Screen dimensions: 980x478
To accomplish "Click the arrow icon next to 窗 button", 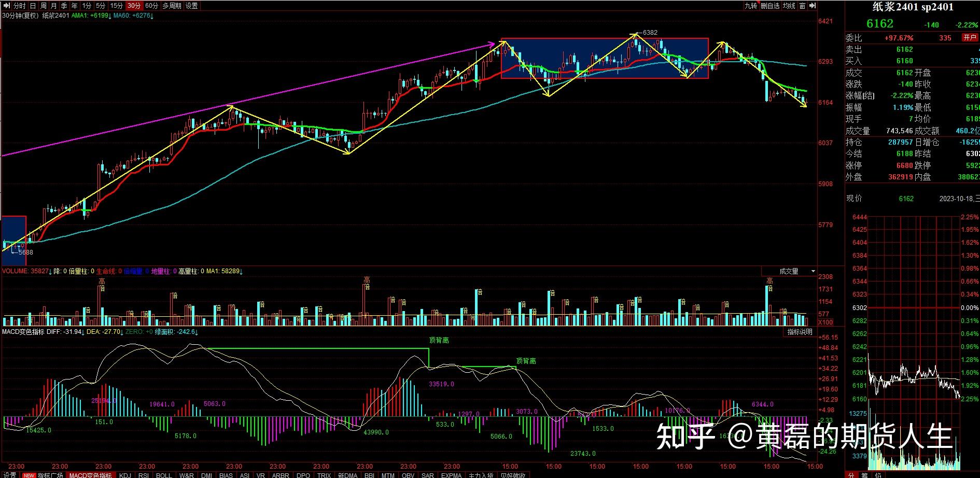I will [813, 6].
